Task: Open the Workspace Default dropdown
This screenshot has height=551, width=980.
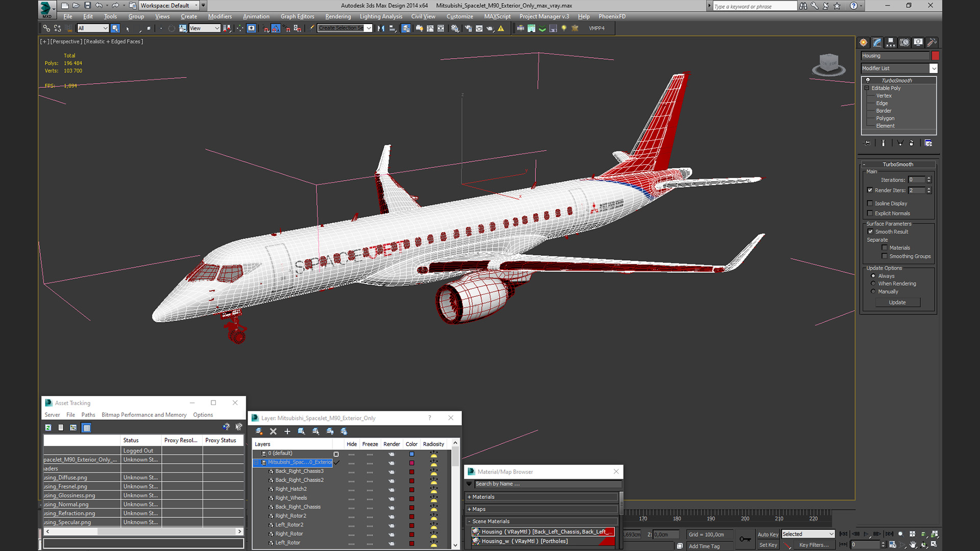Action: (169, 6)
